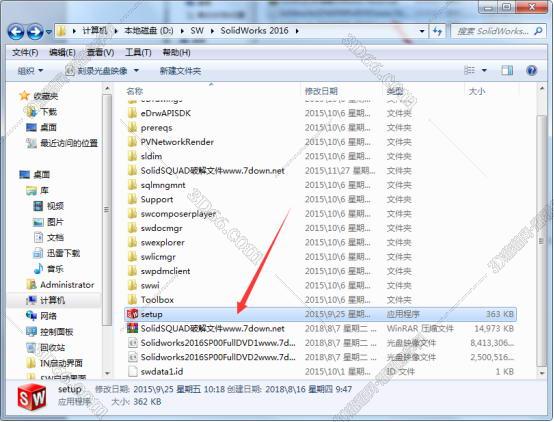This screenshot has width=554, height=422.
Task: Select prereqs folder icon
Action: click(x=132, y=128)
